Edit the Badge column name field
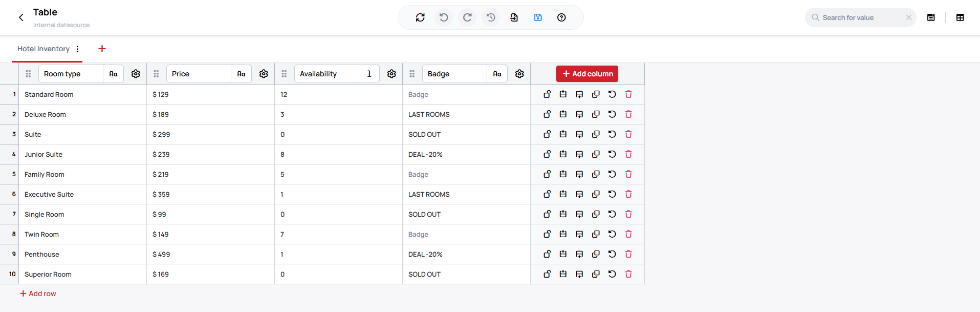Viewport: 980px width, 312px height. point(455,74)
